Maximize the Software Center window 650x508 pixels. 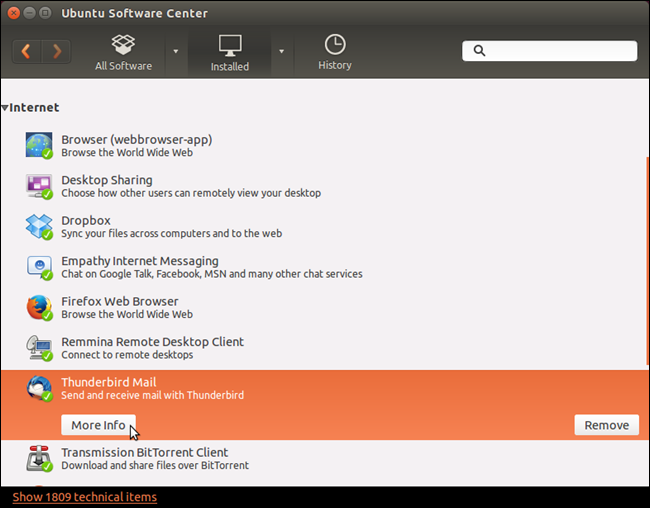coord(45,13)
